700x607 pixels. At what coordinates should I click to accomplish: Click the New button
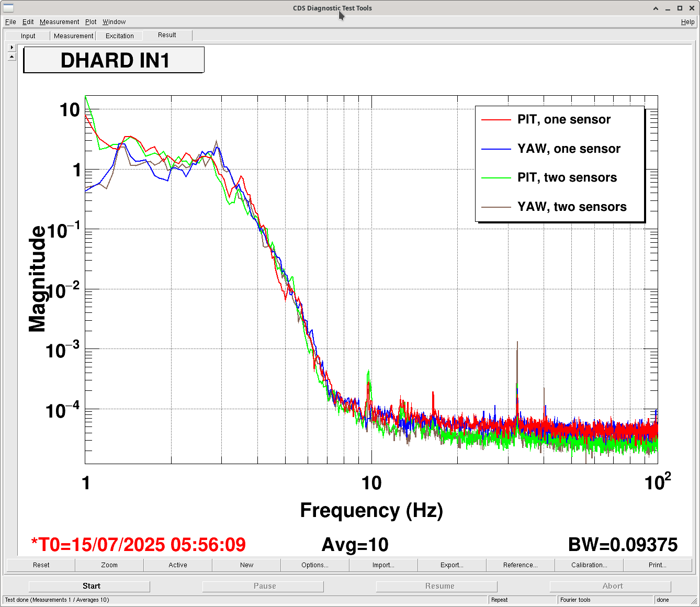coord(246,565)
